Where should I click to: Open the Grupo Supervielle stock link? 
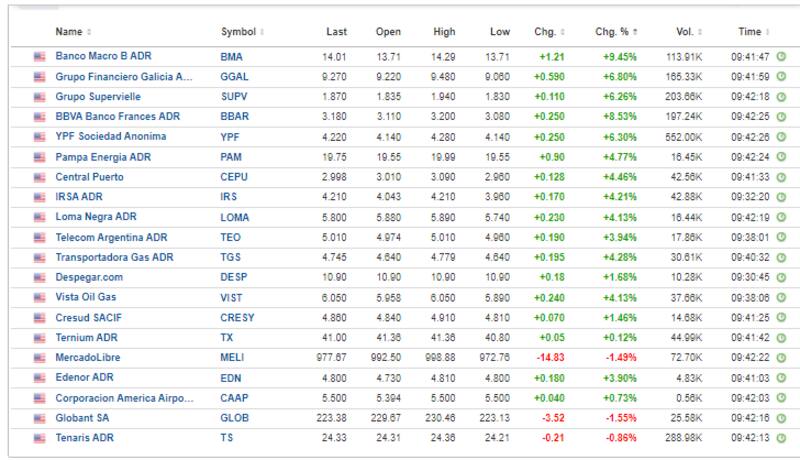click(x=98, y=97)
